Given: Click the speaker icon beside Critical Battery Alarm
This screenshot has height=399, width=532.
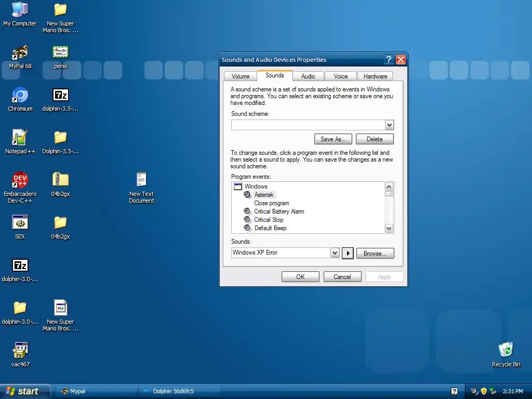Looking at the screenshot, I should pos(248,211).
